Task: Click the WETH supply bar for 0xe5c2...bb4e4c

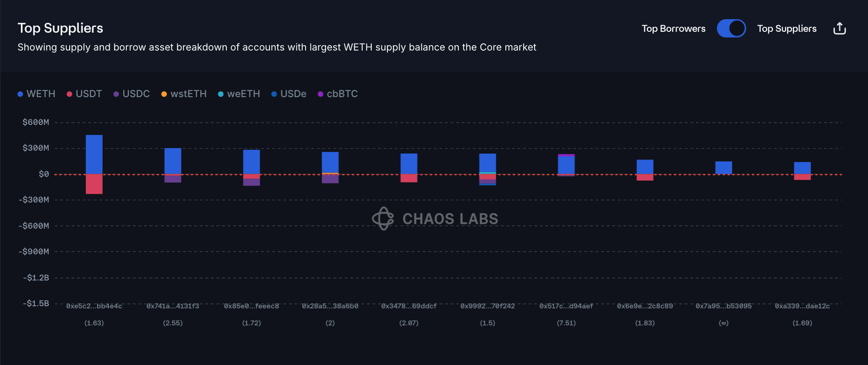Action: (94, 154)
